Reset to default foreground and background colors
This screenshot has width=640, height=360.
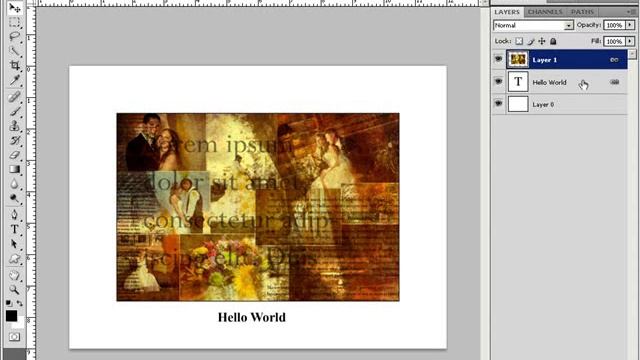coord(9,303)
